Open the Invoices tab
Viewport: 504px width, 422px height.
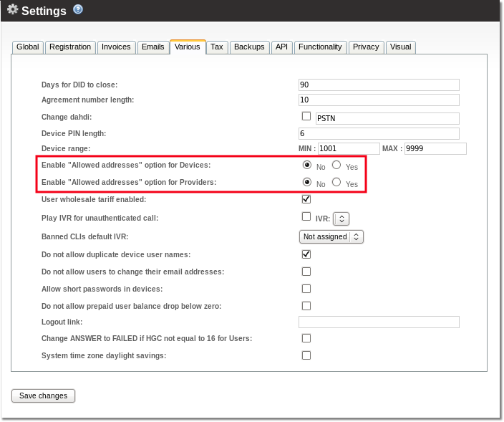pyautogui.click(x=116, y=47)
